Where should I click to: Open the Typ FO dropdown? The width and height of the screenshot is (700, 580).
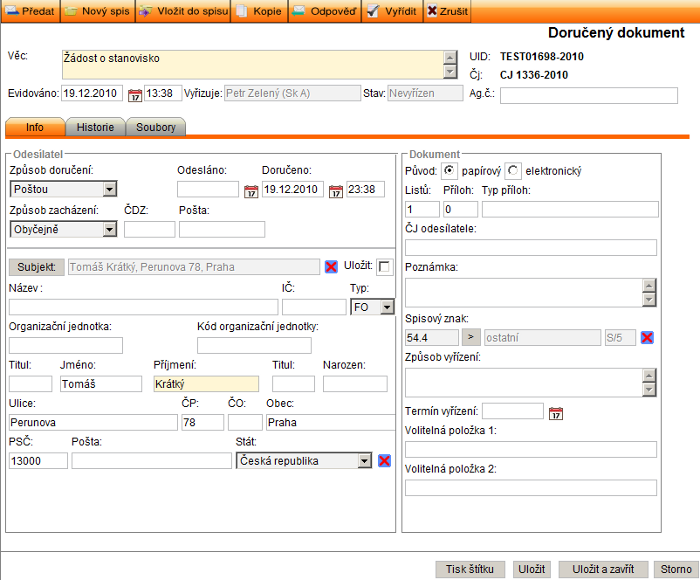tap(372, 307)
